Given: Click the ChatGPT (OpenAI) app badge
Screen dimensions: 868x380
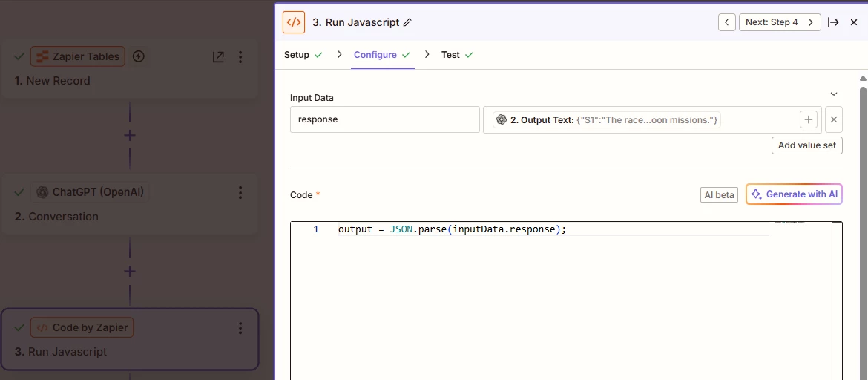Looking at the screenshot, I should click(90, 192).
